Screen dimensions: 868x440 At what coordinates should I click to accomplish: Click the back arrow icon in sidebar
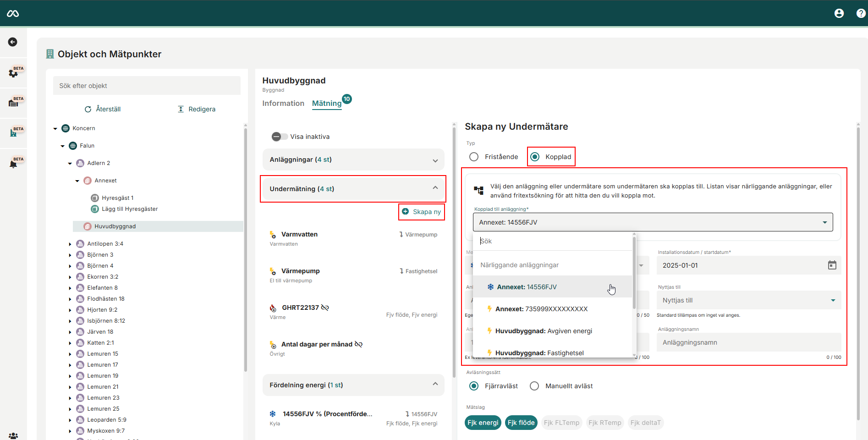pos(13,42)
